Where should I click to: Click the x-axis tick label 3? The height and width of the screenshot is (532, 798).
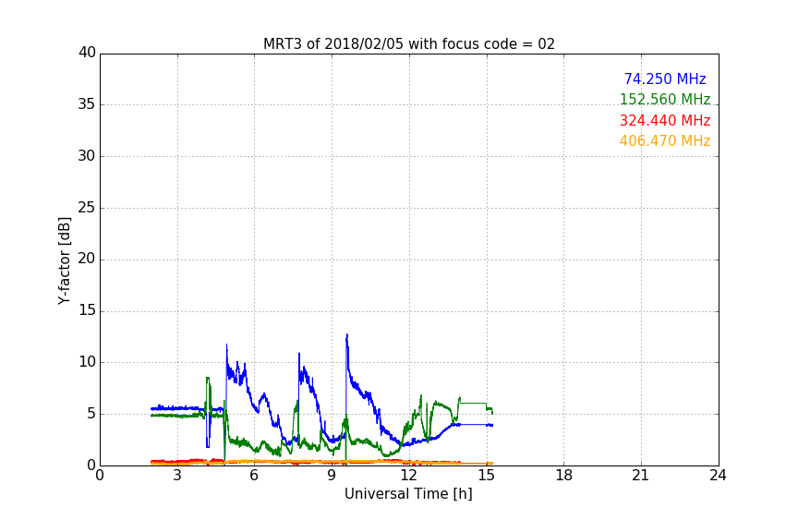click(x=177, y=476)
